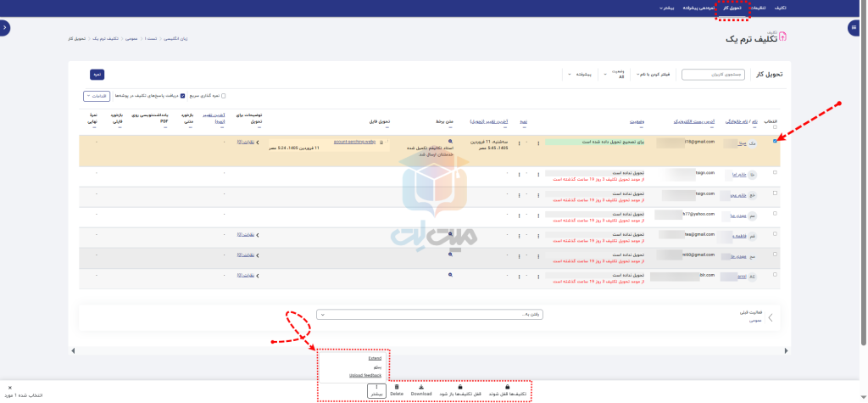This screenshot has width=868, height=403.
Task: Uncheck the selected first student row checkbox
Action: point(775,141)
